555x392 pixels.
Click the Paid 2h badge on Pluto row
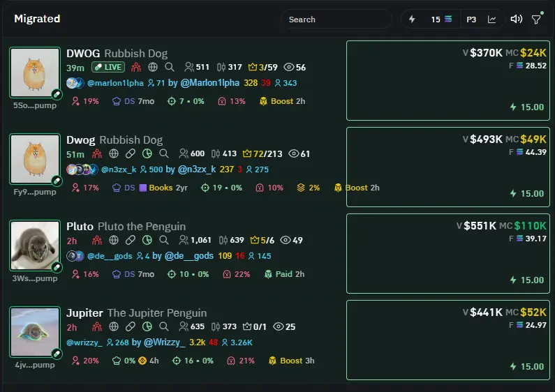point(284,274)
